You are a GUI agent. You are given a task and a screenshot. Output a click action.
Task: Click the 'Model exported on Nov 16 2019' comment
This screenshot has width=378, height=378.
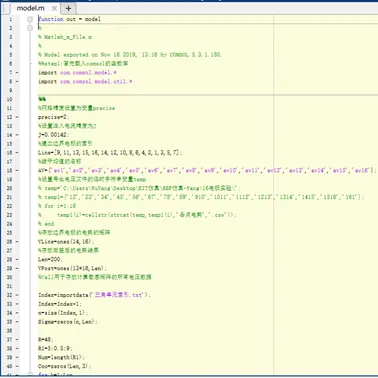[x=130, y=55]
